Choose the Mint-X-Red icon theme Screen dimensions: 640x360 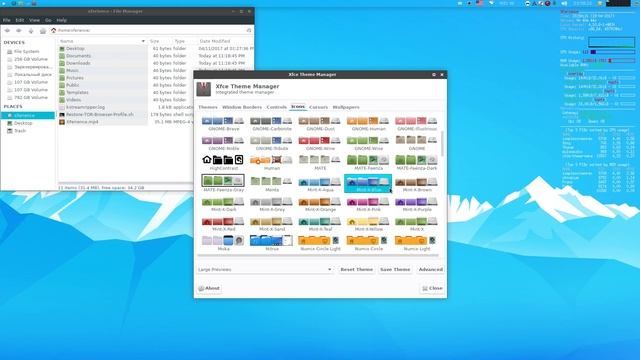(223, 224)
